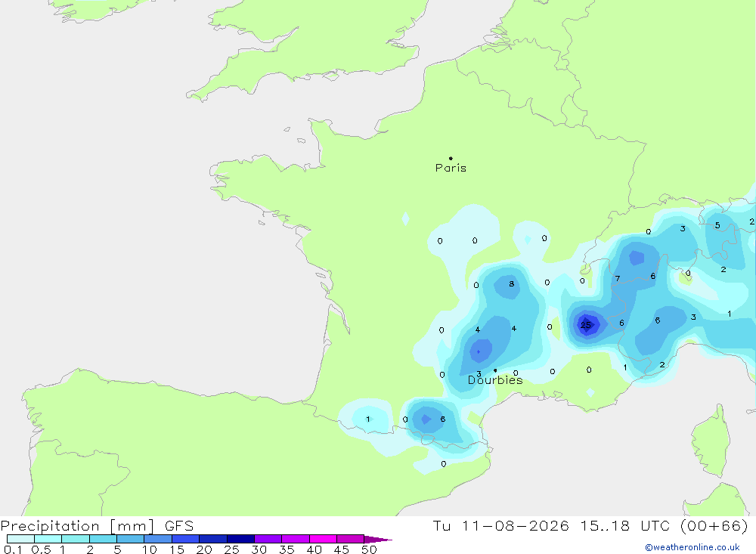Click the 'Precipitation [mm]' title text
This screenshot has width=756, height=554.
pos(77,526)
